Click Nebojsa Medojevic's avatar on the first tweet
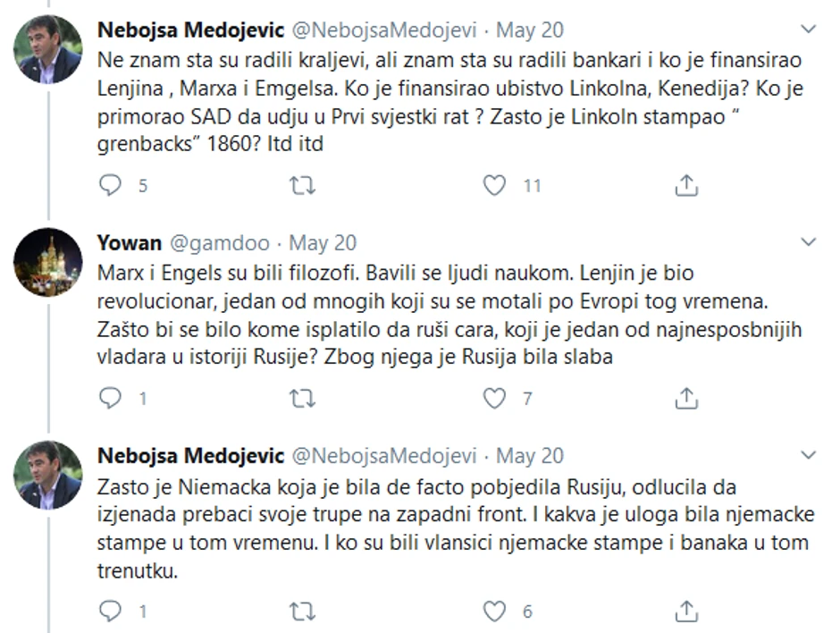The height and width of the screenshot is (633, 840). tap(48, 49)
